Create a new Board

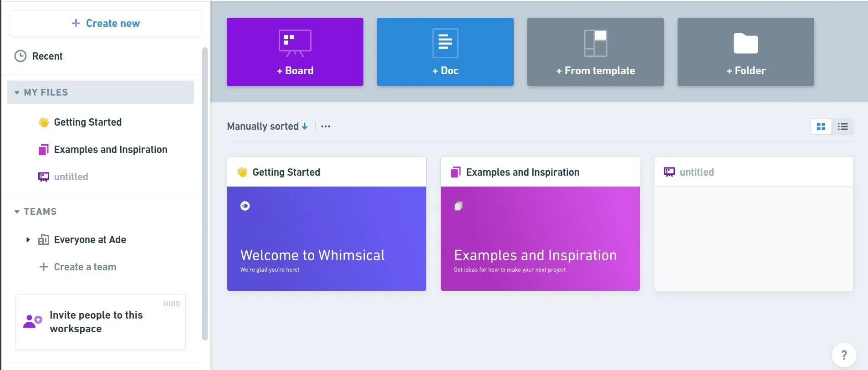tap(295, 52)
